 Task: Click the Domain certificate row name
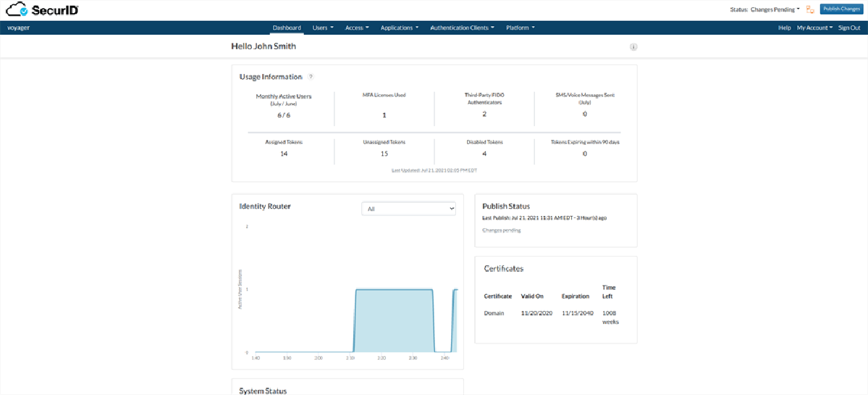pos(494,313)
